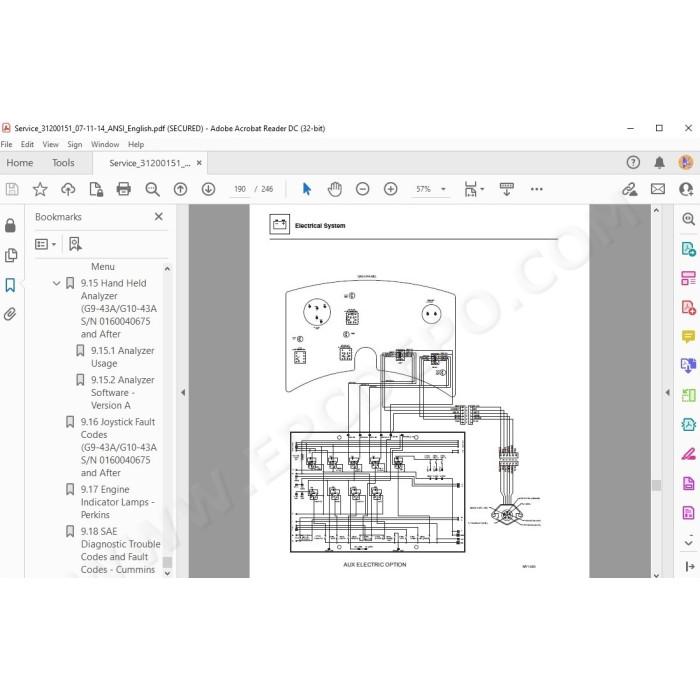Open the Export PDF tool

tap(688, 249)
